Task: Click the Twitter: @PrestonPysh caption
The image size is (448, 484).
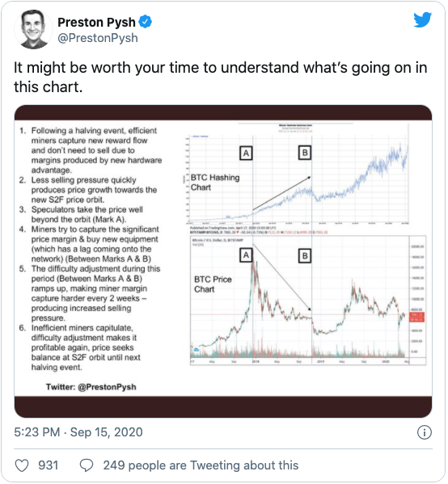Action: [x=91, y=387]
